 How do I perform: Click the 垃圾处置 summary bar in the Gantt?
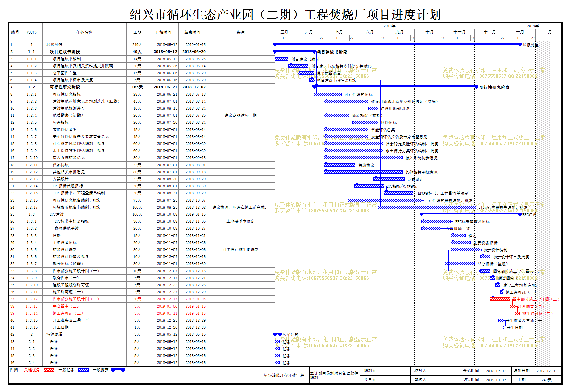coord(397,44)
